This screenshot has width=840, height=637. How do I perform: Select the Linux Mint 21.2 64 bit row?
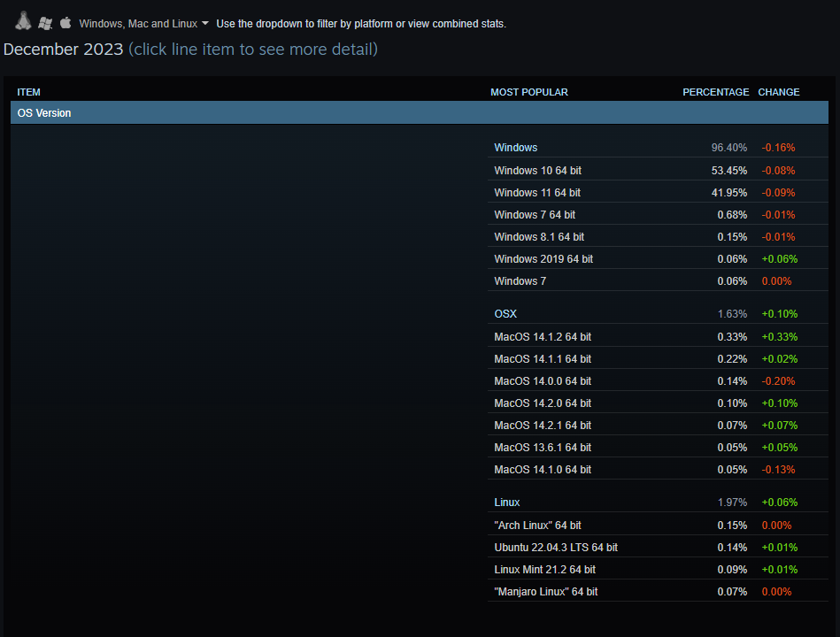(658, 570)
